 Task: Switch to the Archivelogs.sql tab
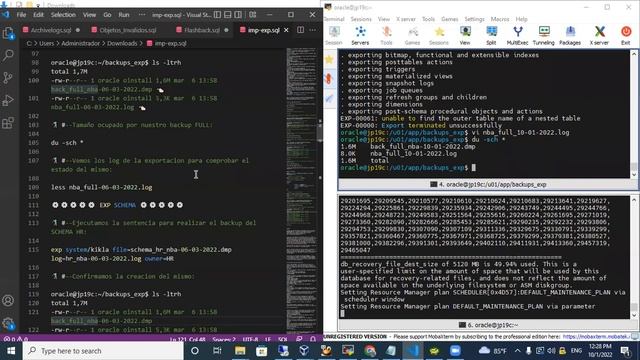pos(51,30)
